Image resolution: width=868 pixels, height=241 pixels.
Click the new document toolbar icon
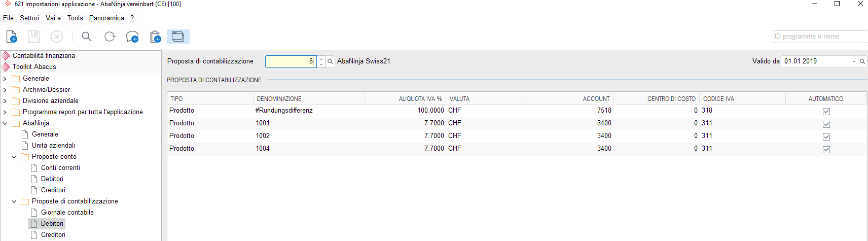[12, 37]
